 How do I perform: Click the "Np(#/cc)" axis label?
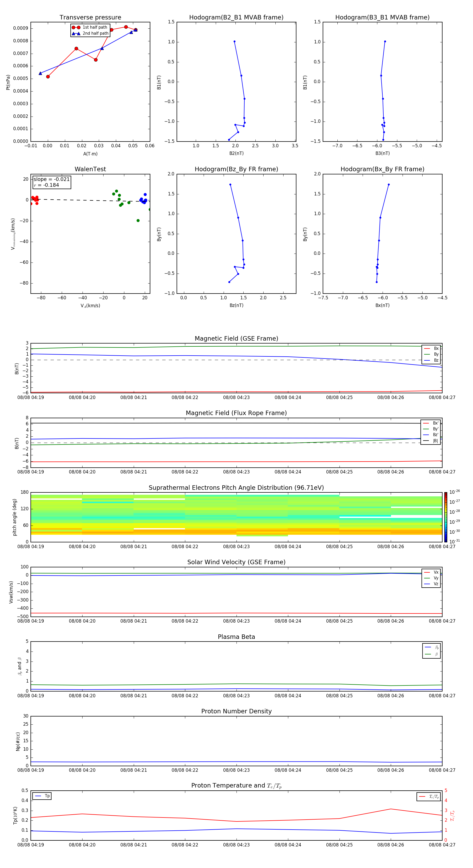pos(18,741)
